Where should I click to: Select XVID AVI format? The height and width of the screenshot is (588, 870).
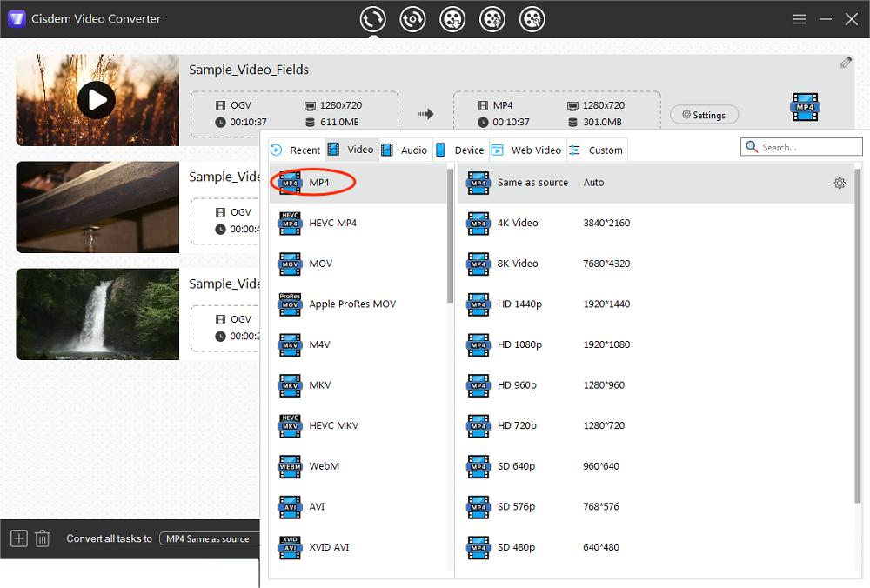pyautogui.click(x=358, y=547)
